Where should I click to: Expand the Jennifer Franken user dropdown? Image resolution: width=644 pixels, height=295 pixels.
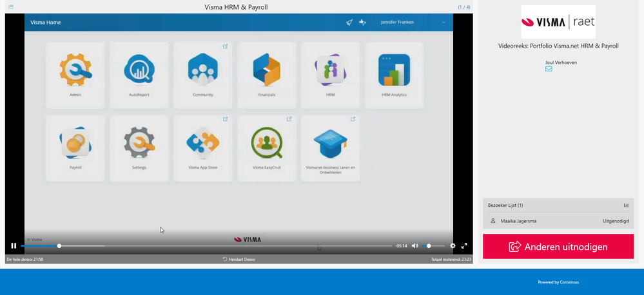coord(444,23)
